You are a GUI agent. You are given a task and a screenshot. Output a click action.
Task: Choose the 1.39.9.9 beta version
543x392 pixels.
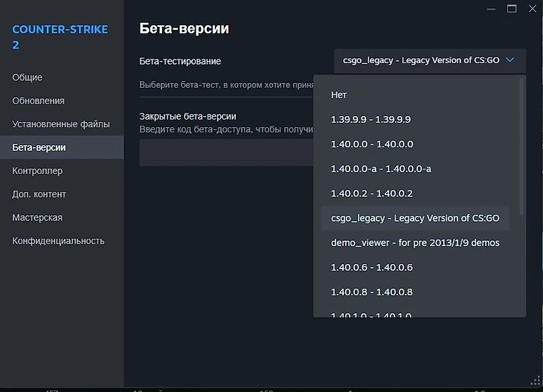click(x=371, y=119)
